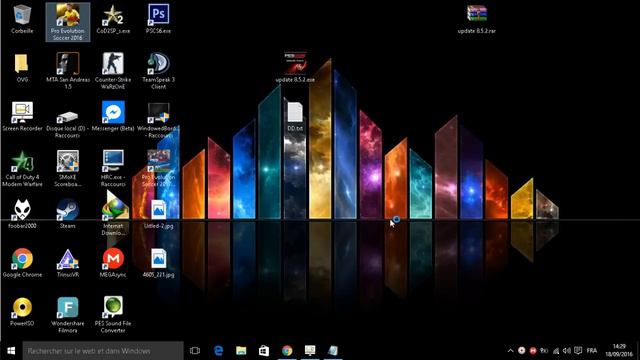Open Messenger (Beta)
Screen dimensions: 640x360
click(x=113, y=117)
